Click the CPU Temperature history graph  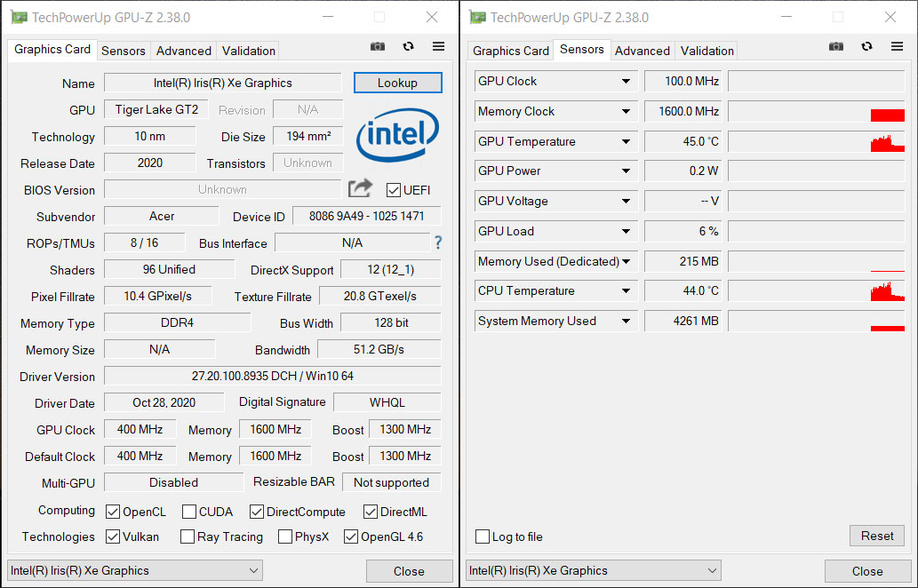816,290
